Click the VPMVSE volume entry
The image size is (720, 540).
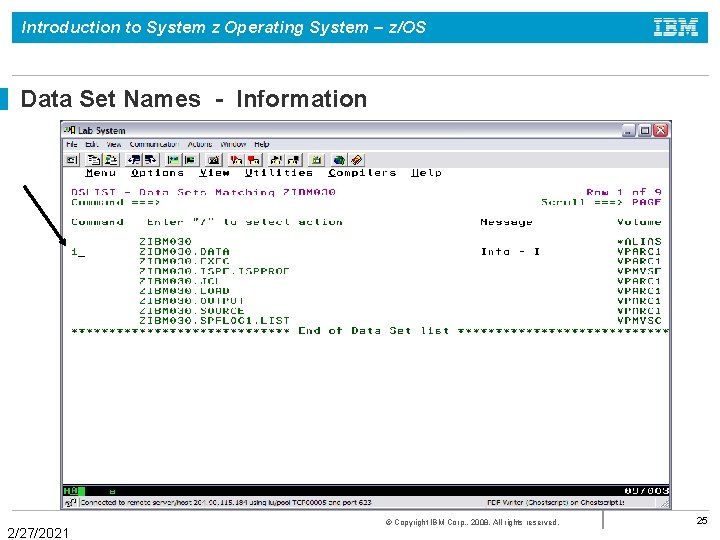click(639, 271)
